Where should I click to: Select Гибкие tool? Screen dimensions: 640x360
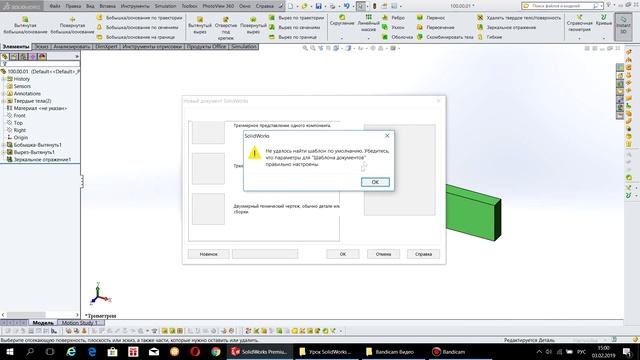[x=489, y=37]
